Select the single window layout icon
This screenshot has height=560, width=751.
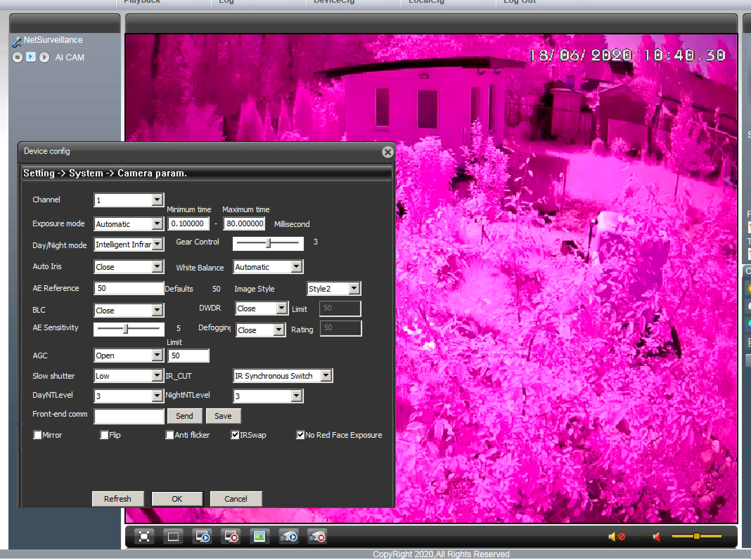(173, 536)
